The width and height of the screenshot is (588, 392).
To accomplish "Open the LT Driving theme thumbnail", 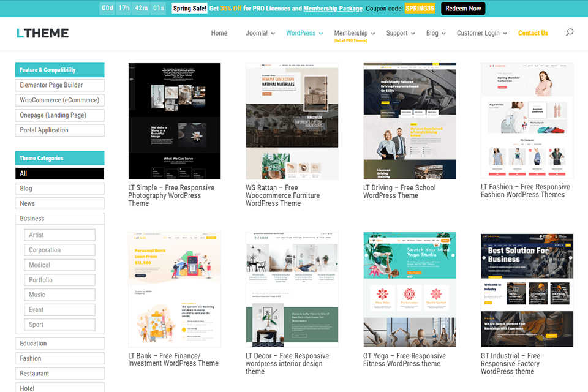I will 410,121.
